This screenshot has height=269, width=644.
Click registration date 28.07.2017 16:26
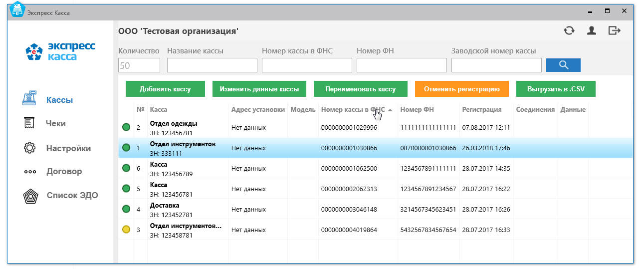coord(486,209)
